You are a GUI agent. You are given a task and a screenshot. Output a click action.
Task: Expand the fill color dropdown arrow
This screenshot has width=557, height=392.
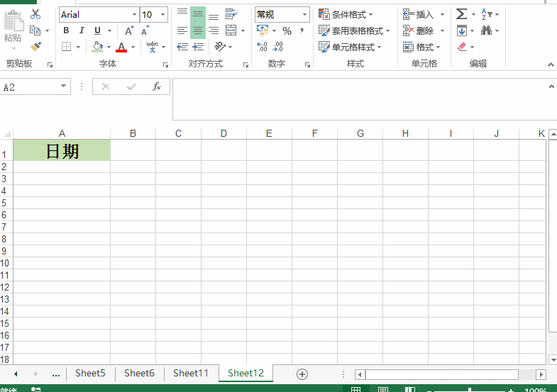click(x=109, y=47)
